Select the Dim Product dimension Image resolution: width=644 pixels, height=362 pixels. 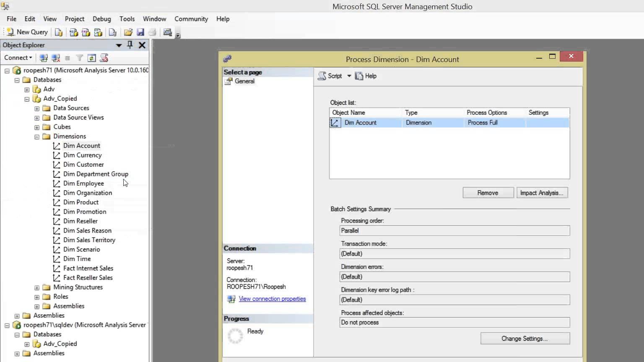(81, 202)
